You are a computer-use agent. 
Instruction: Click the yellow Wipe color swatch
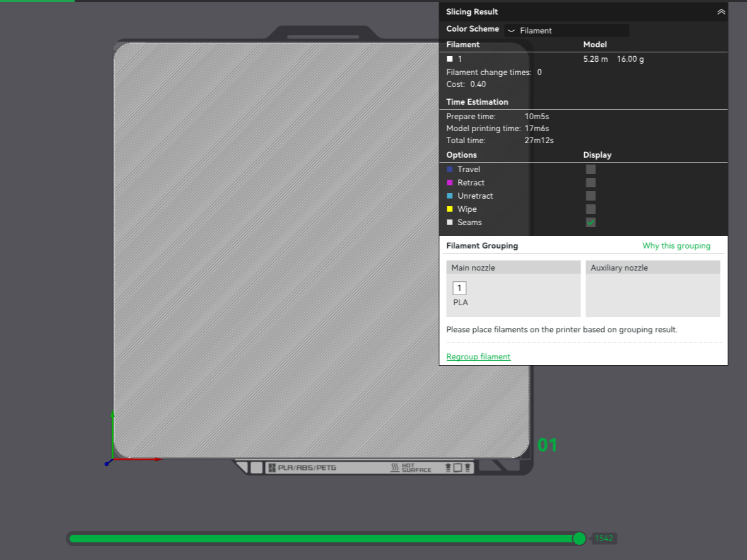coord(450,209)
